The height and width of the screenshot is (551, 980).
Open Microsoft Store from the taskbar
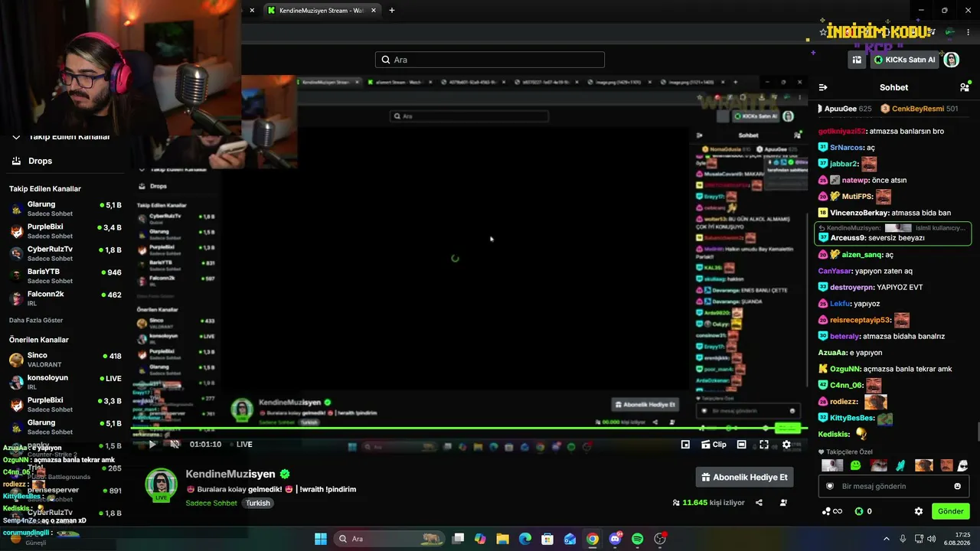[x=547, y=539]
